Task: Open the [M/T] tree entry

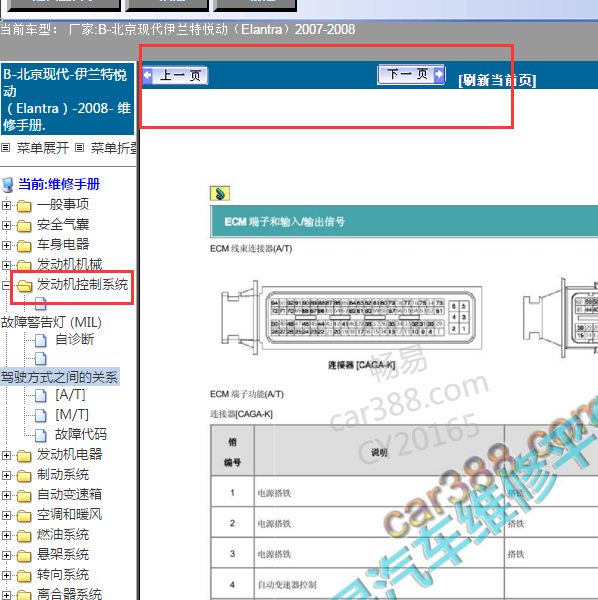Action: (72, 414)
